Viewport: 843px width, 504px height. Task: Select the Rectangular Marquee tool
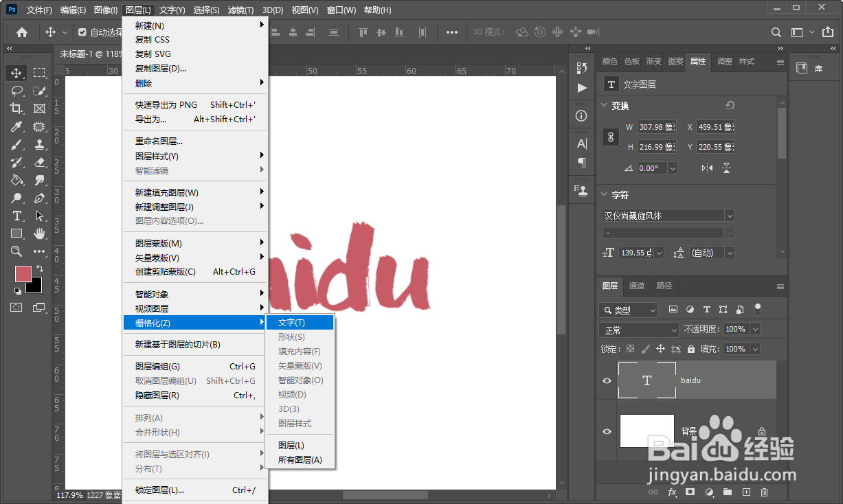coord(40,73)
